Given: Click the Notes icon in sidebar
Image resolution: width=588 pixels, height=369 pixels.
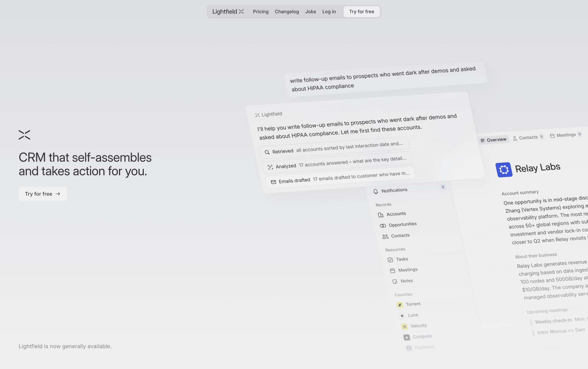Looking at the screenshot, I should (x=395, y=282).
